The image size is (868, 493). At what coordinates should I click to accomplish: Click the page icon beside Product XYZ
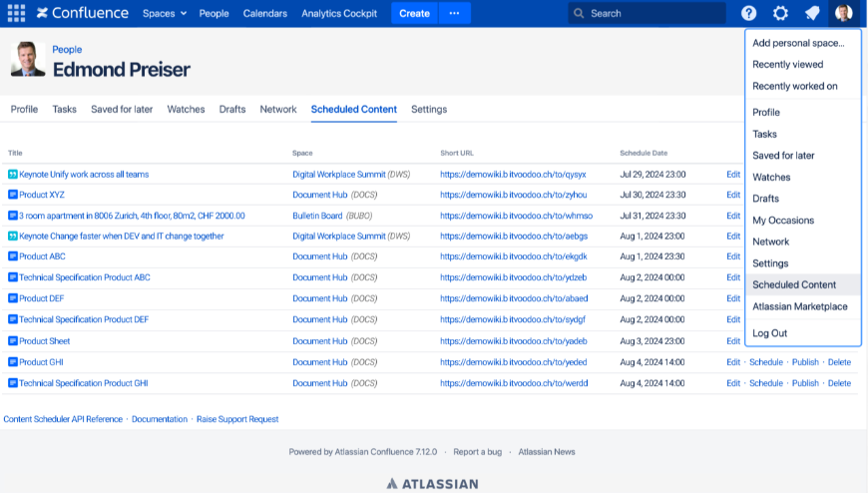tap(13, 195)
